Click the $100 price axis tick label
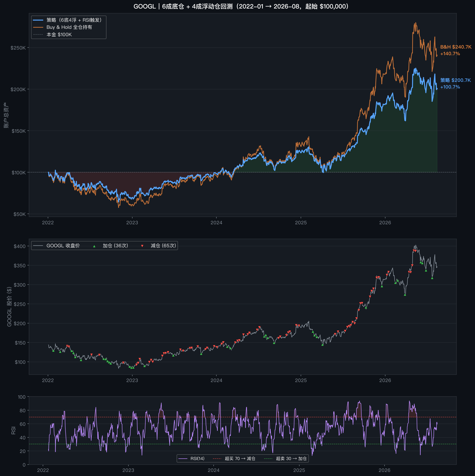Image resolution: width=475 pixels, height=476 pixels. (20, 362)
